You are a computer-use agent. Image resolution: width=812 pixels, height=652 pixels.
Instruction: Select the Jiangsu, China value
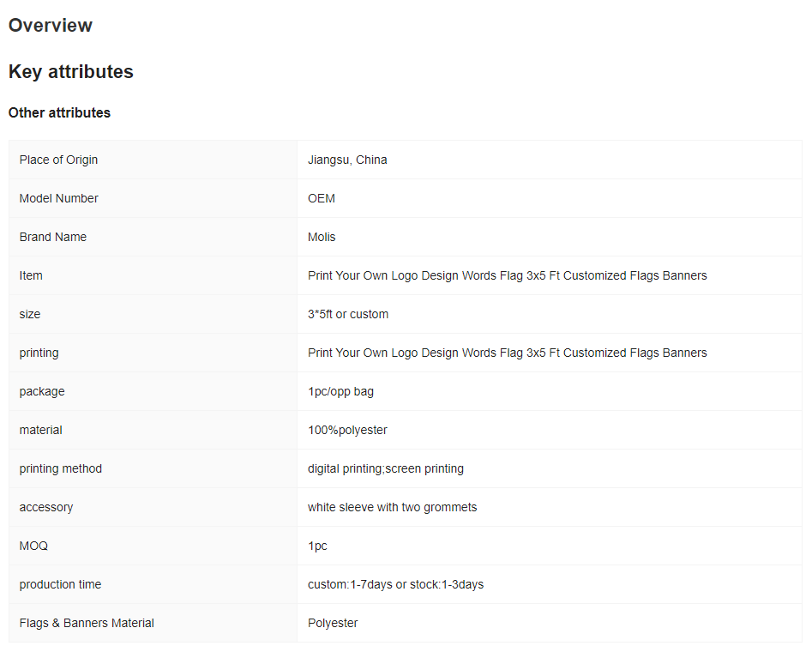(x=347, y=160)
